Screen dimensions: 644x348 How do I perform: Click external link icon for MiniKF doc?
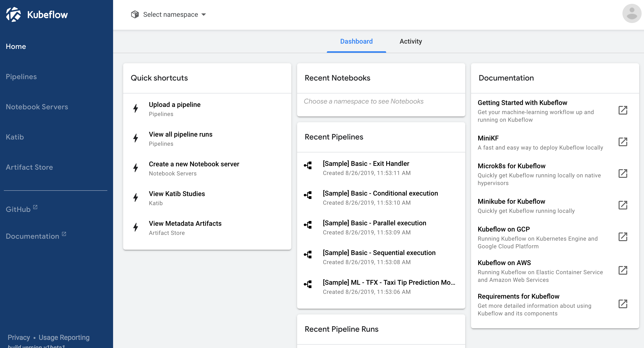point(623,142)
